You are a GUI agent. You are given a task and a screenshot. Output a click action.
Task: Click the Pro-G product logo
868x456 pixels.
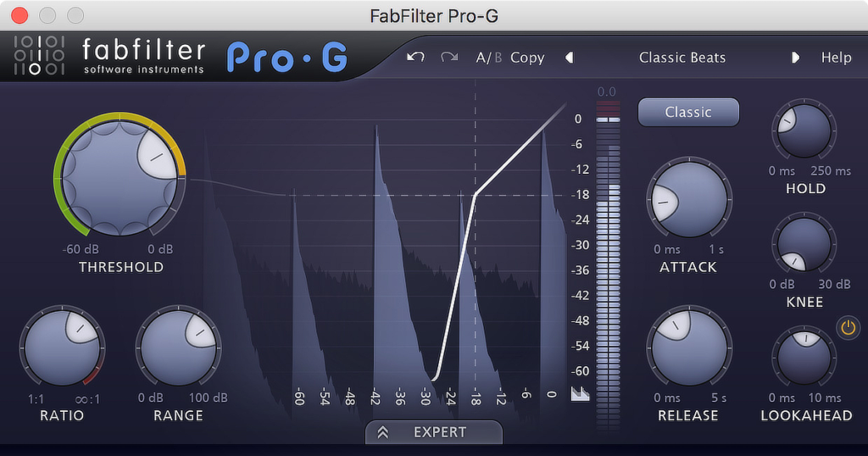tap(287, 58)
